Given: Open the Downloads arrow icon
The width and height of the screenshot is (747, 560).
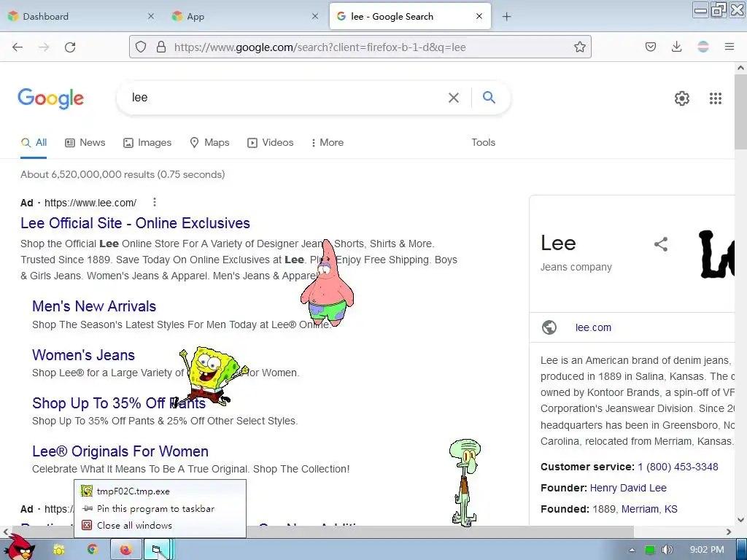Looking at the screenshot, I should coord(676,47).
